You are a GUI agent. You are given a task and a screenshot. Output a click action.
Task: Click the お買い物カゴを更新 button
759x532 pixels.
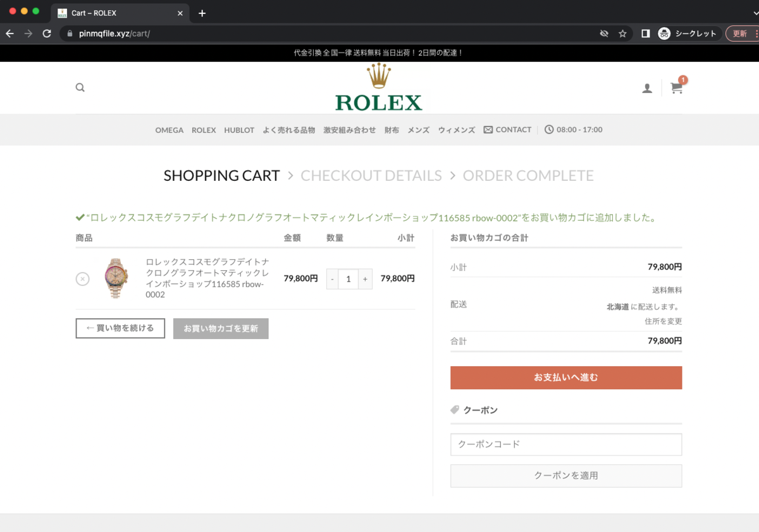pos(221,328)
